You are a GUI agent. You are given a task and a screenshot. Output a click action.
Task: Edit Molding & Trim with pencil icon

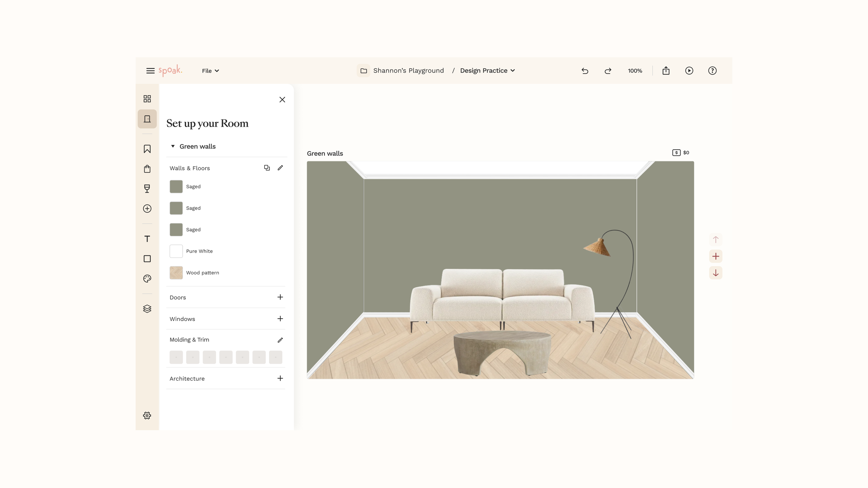click(280, 340)
